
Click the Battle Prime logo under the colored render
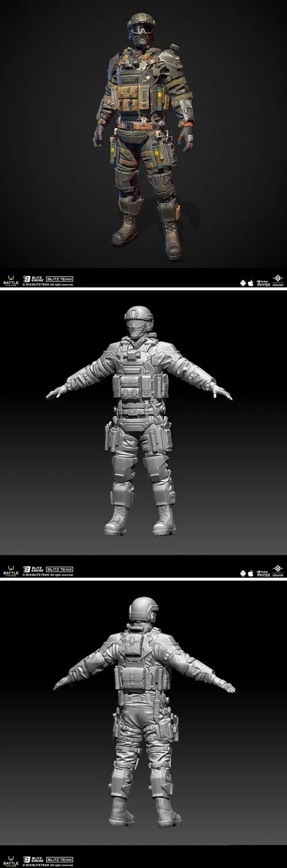pyautogui.click(x=10, y=279)
